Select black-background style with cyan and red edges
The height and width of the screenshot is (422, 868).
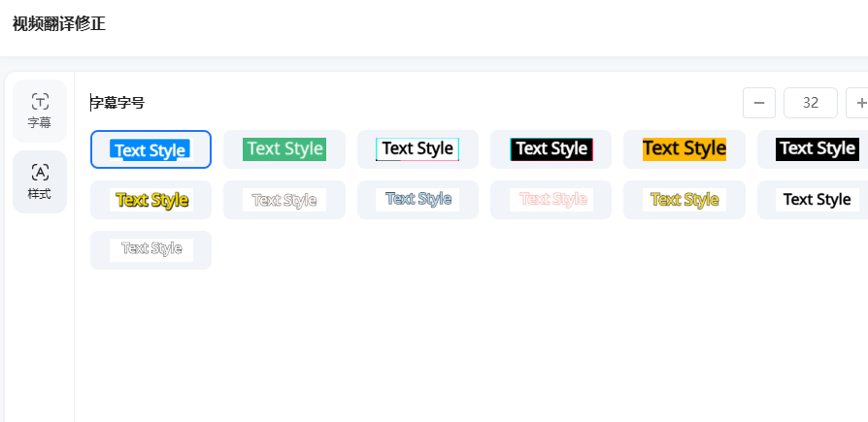551,149
